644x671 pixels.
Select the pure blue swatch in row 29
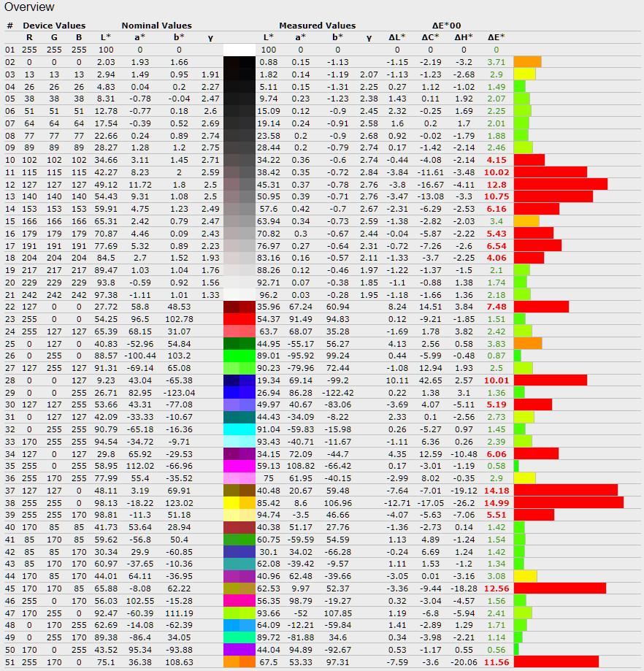point(239,392)
